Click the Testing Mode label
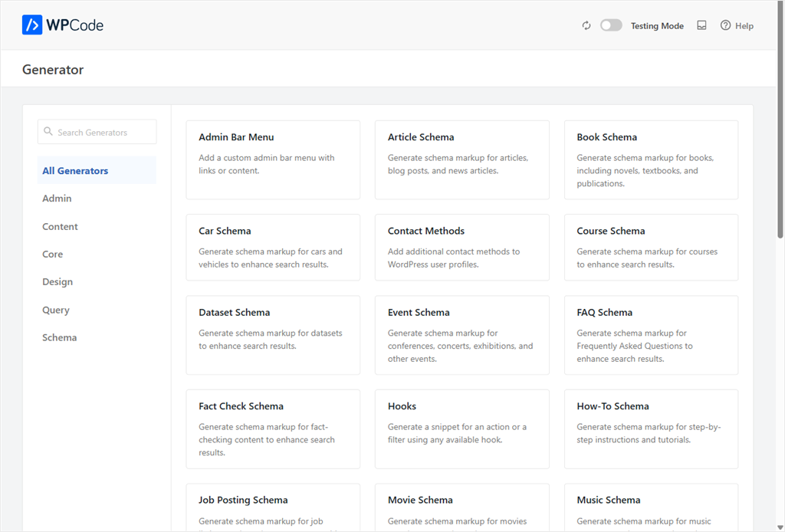Viewport: 785px width, 532px height. (x=657, y=26)
